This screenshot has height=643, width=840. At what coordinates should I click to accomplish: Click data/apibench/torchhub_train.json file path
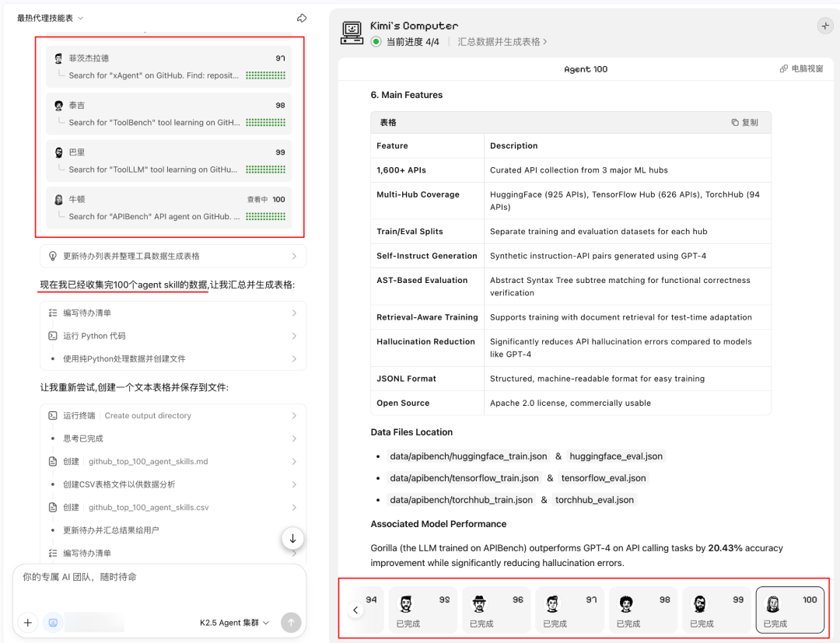tap(461, 500)
